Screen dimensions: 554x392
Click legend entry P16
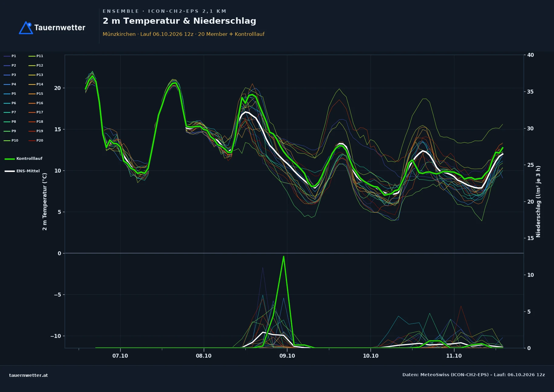click(x=36, y=103)
